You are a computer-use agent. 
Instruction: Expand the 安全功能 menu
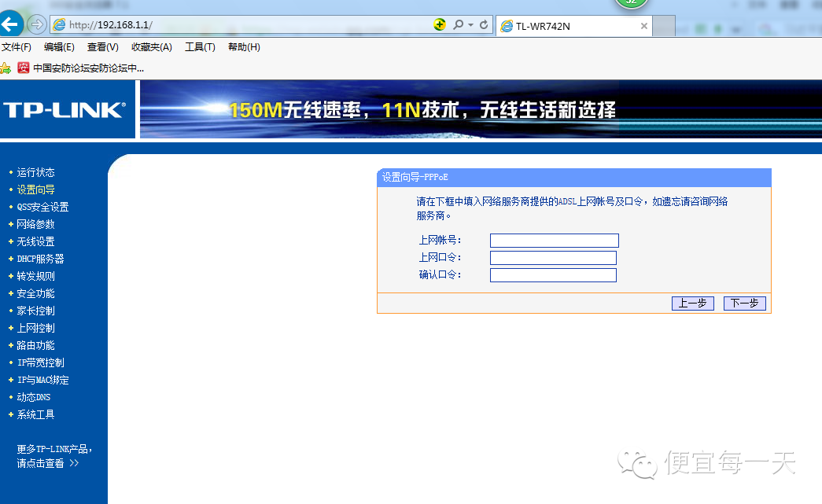[x=35, y=293]
